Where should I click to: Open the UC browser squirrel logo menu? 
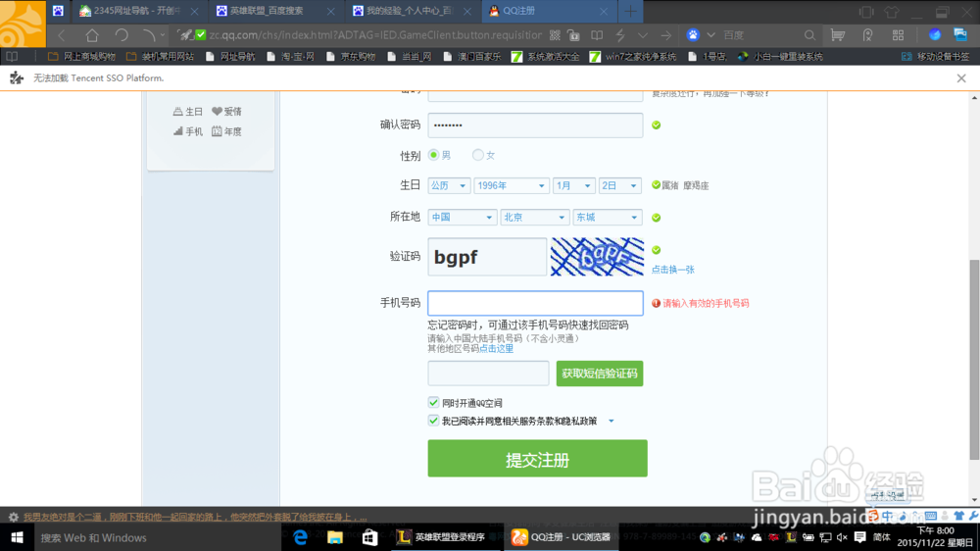[x=23, y=24]
